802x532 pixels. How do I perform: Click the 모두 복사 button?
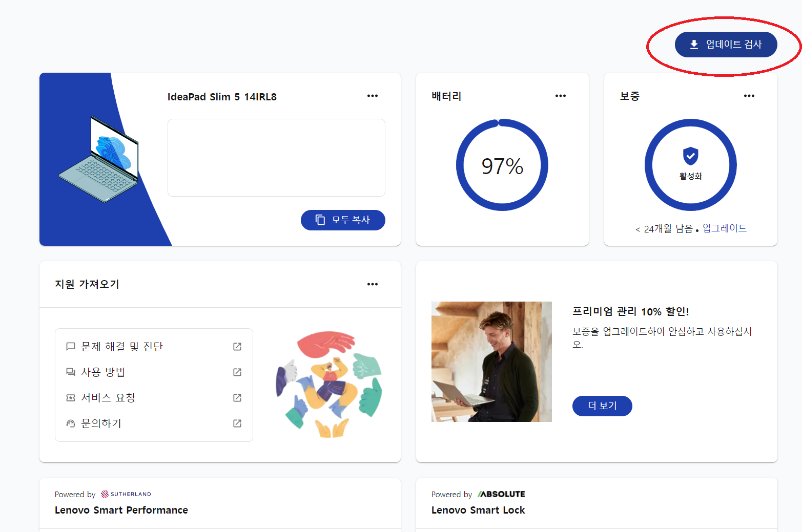pos(343,220)
